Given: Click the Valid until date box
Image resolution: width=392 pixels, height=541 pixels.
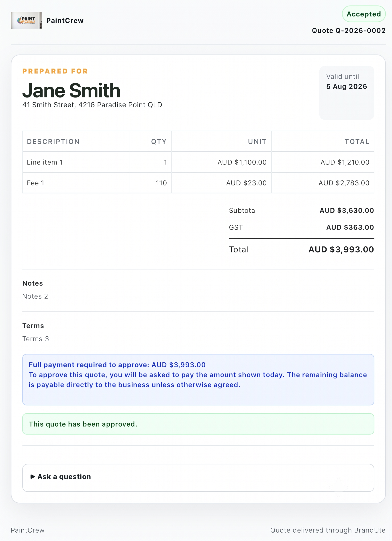Looking at the screenshot, I should coord(347,93).
